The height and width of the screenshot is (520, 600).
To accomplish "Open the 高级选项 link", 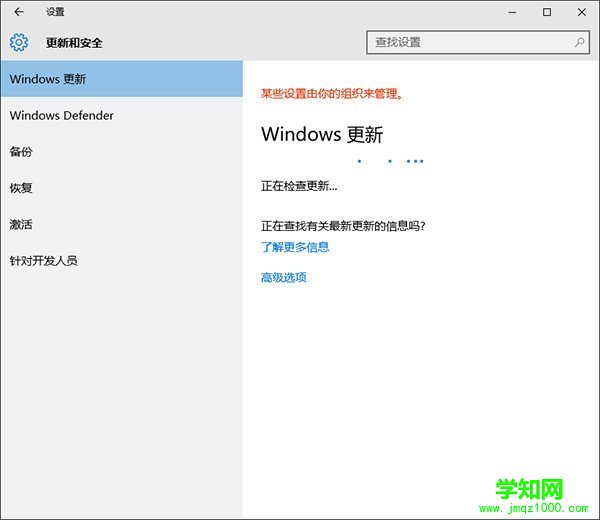I will point(284,277).
